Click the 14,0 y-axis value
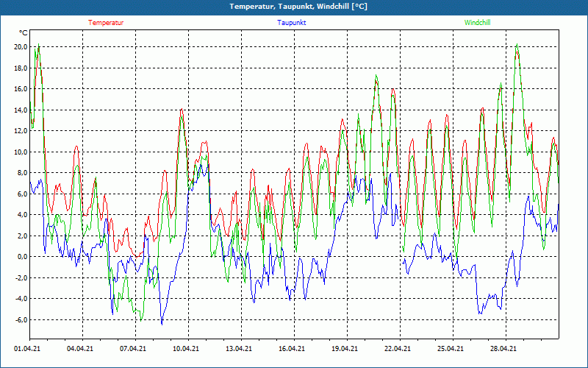 tap(21, 110)
